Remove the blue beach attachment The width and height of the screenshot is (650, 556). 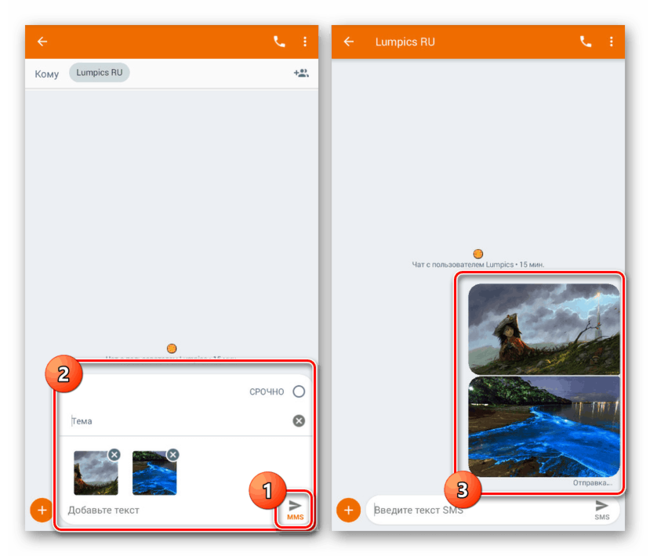tap(173, 455)
